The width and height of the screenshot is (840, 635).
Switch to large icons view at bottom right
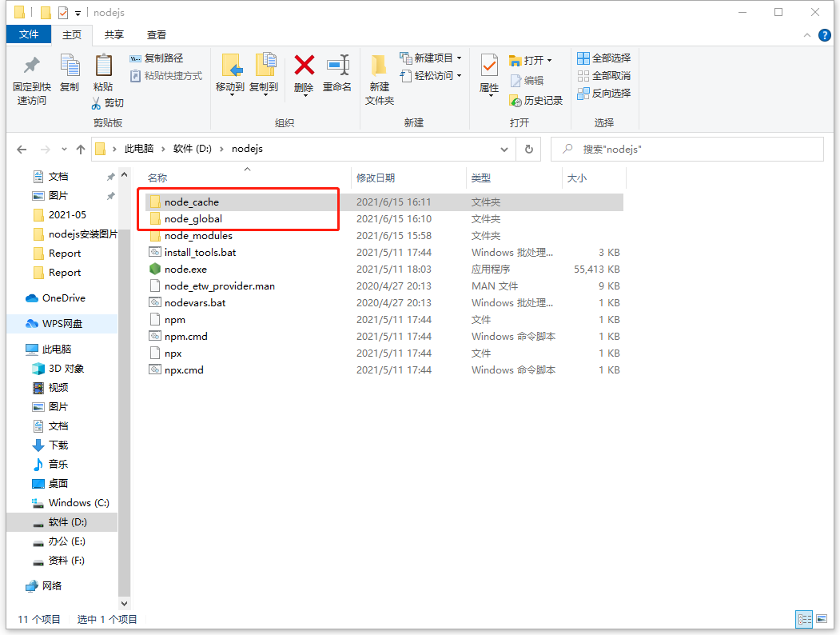pyautogui.click(x=822, y=619)
